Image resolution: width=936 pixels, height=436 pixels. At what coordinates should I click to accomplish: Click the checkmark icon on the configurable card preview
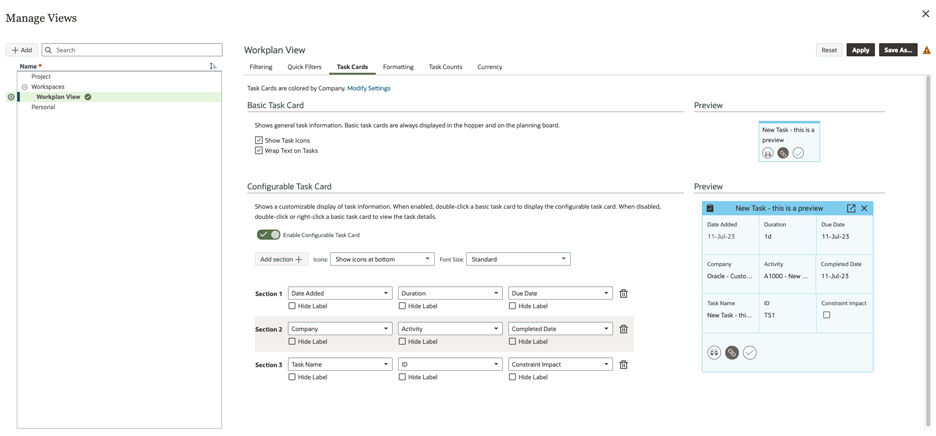click(x=750, y=353)
